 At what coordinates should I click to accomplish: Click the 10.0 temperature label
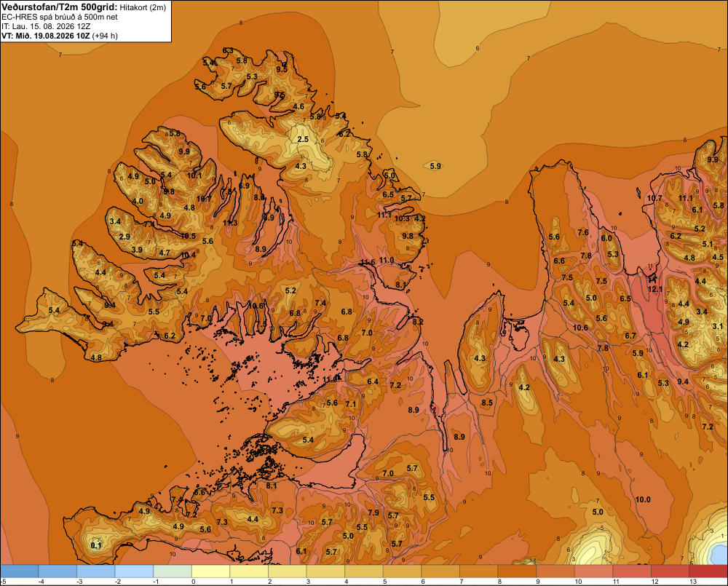coord(643,499)
